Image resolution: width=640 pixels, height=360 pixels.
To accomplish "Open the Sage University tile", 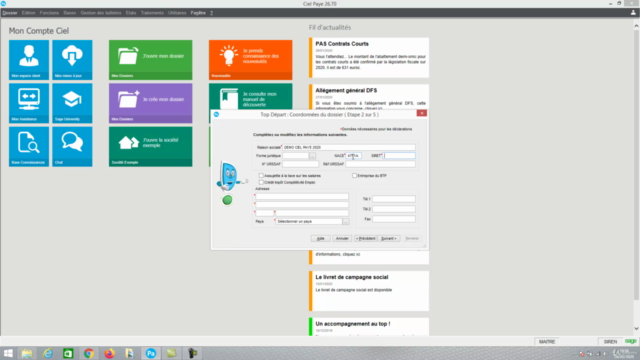I will (72, 103).
